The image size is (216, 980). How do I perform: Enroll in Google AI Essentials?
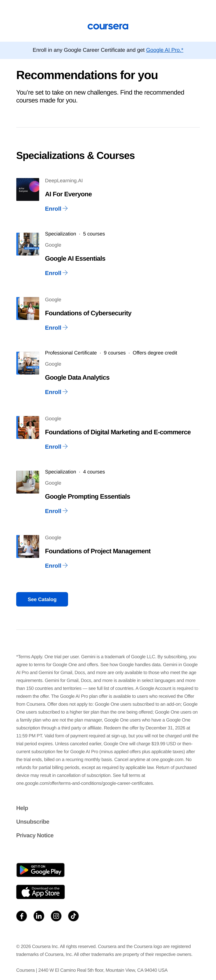[56, 273]
